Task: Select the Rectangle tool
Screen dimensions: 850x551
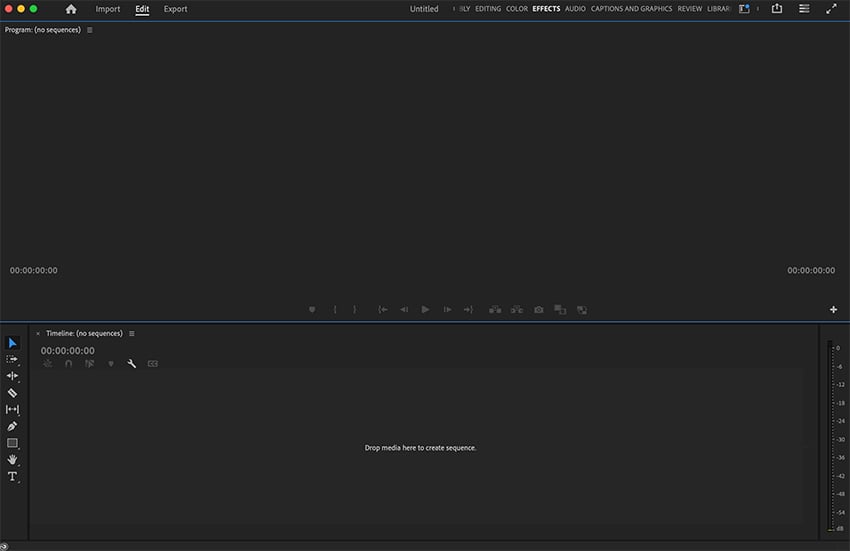Action: click(12, 443)
